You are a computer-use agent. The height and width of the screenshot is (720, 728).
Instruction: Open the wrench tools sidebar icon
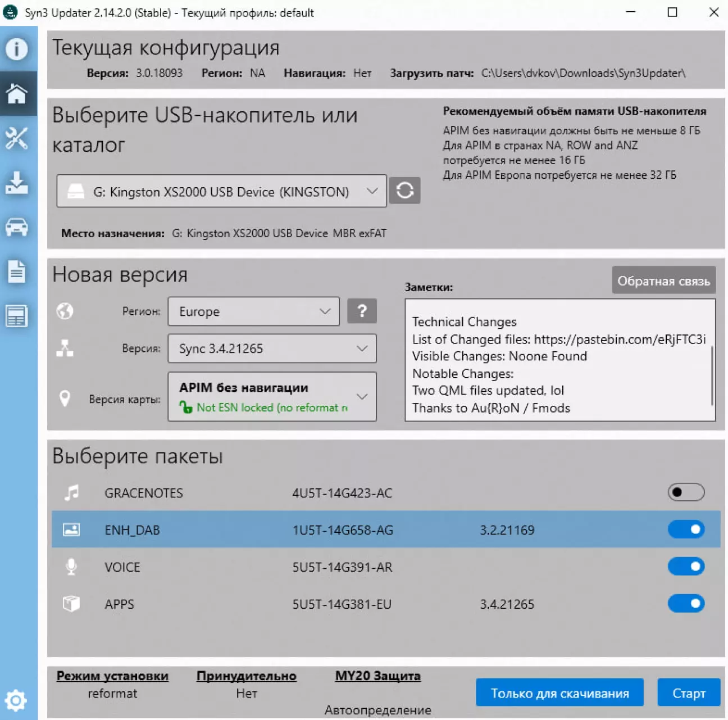coord(17,138)
